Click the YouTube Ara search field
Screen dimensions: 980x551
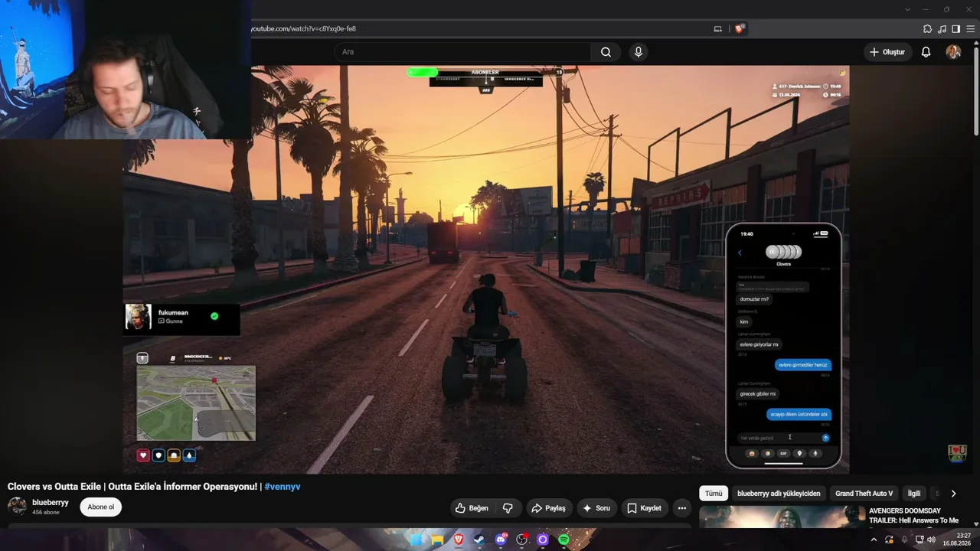pyautogui.click(x=462, y=52)
